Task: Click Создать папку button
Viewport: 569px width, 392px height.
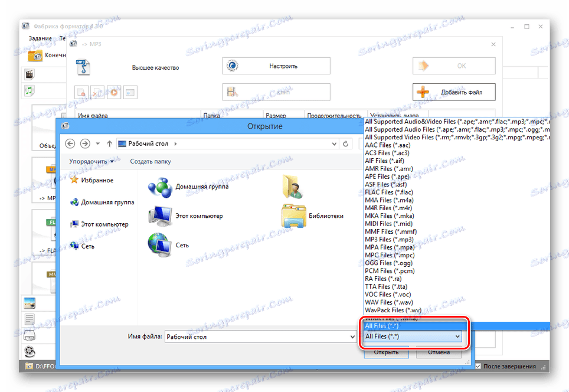Action: (x=151, y=162)
